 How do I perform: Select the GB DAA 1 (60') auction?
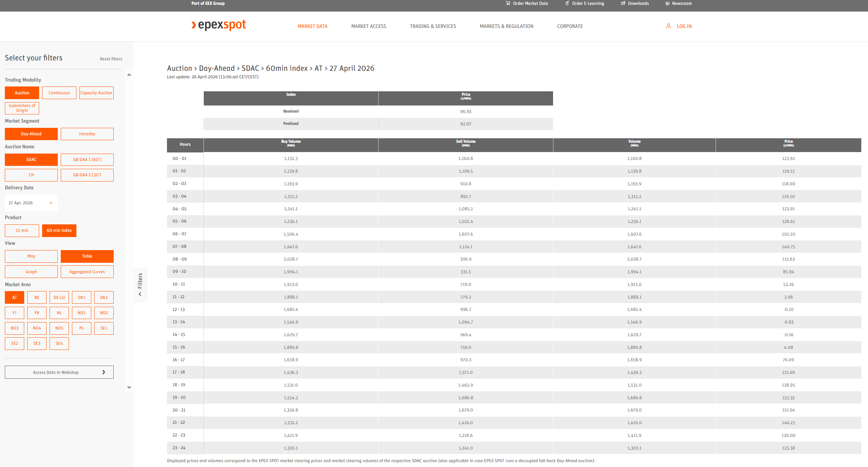87,160
